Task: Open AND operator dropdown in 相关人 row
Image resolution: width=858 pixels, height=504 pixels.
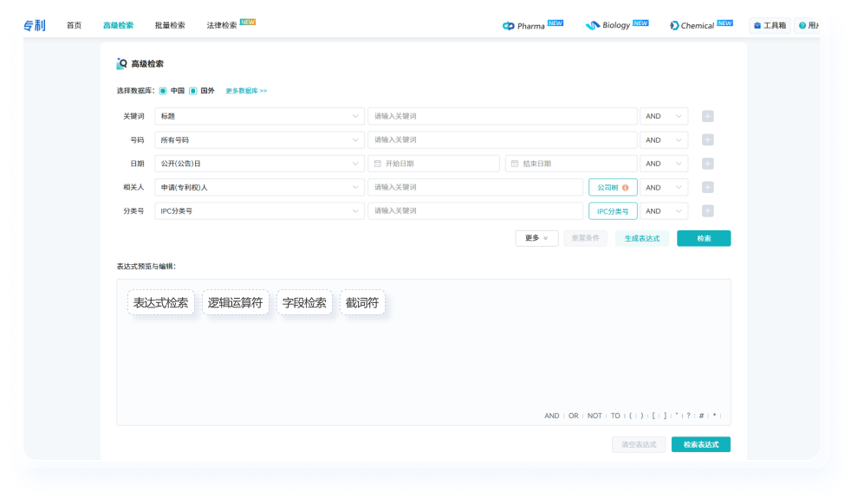Action: click(x=664, y=188)
